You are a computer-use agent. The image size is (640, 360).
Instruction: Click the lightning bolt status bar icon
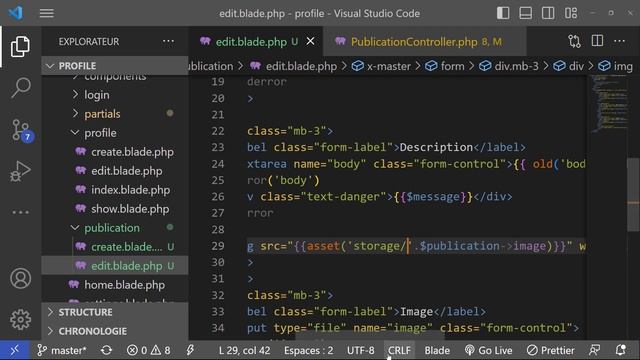pyautogui.click(x=190, y=350)
